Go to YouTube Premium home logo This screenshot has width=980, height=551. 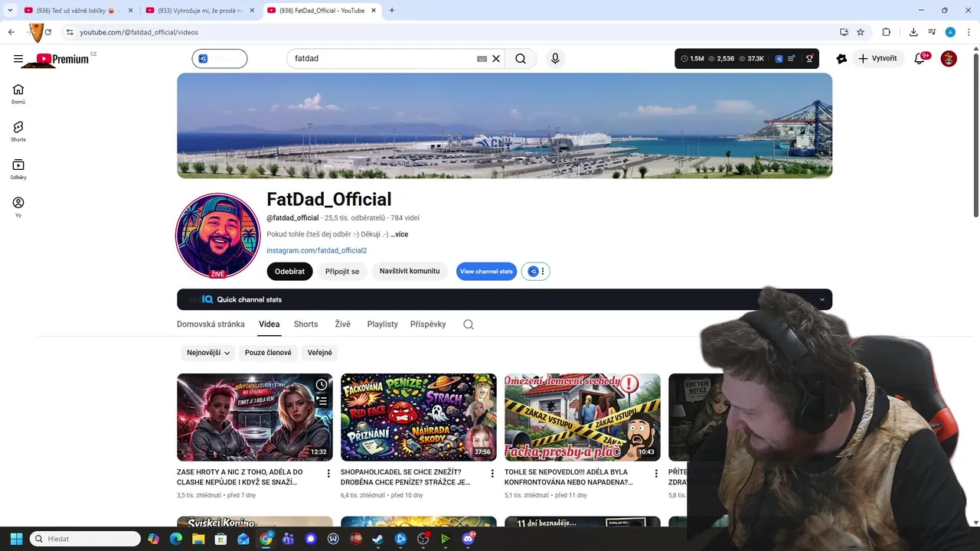(62, 59)
